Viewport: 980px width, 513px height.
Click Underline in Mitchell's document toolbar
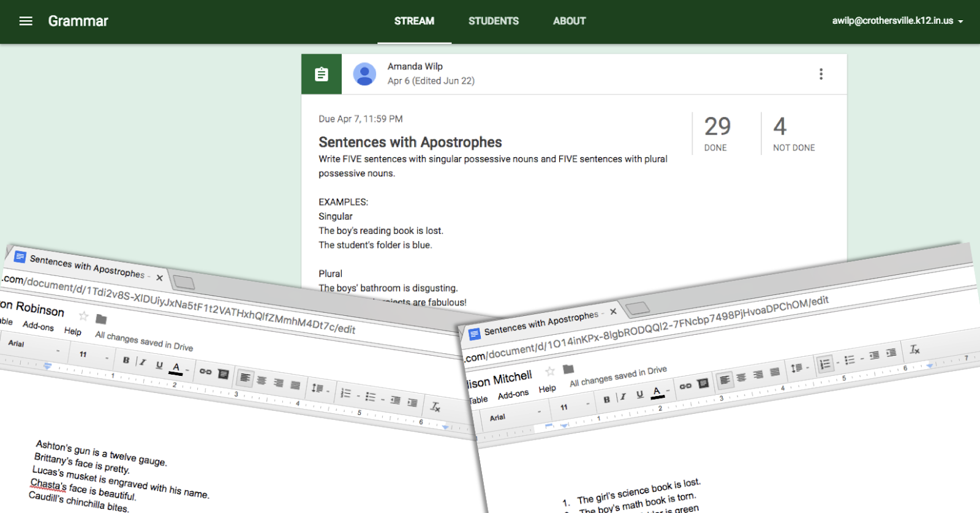[x=639, y=394]
